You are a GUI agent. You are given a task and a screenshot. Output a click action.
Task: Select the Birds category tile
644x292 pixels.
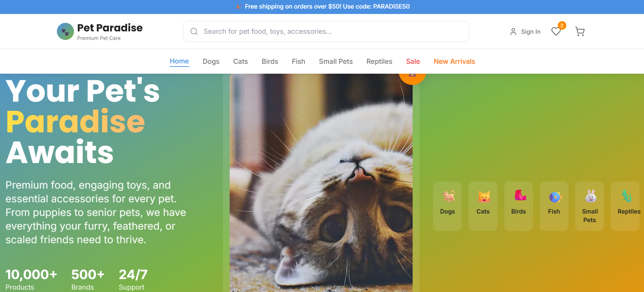[x=518, y=206]
